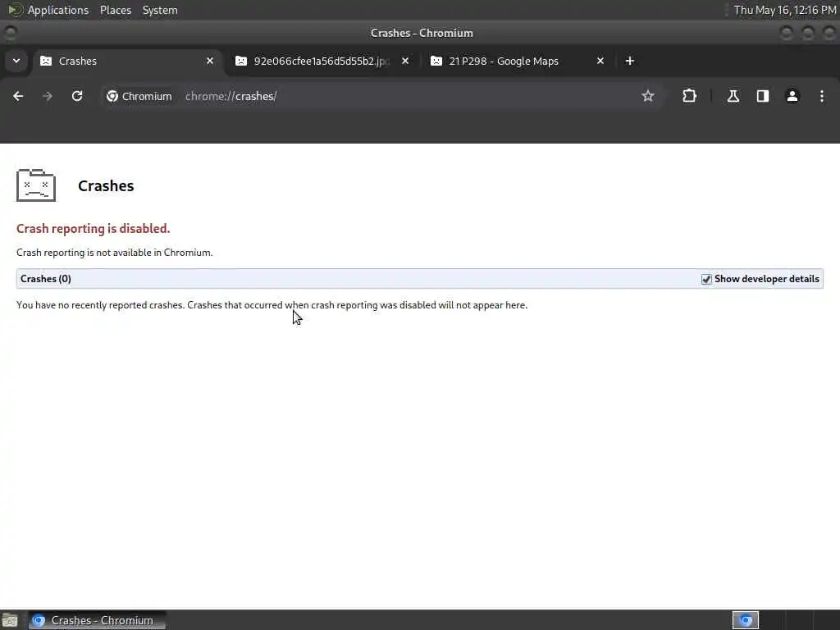Open the Places menu
840x630 pixels.
point(116,10)
